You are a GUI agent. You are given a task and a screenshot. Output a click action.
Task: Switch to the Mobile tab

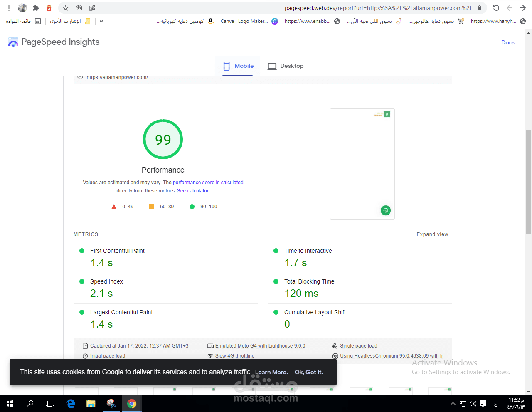(238, 66)
